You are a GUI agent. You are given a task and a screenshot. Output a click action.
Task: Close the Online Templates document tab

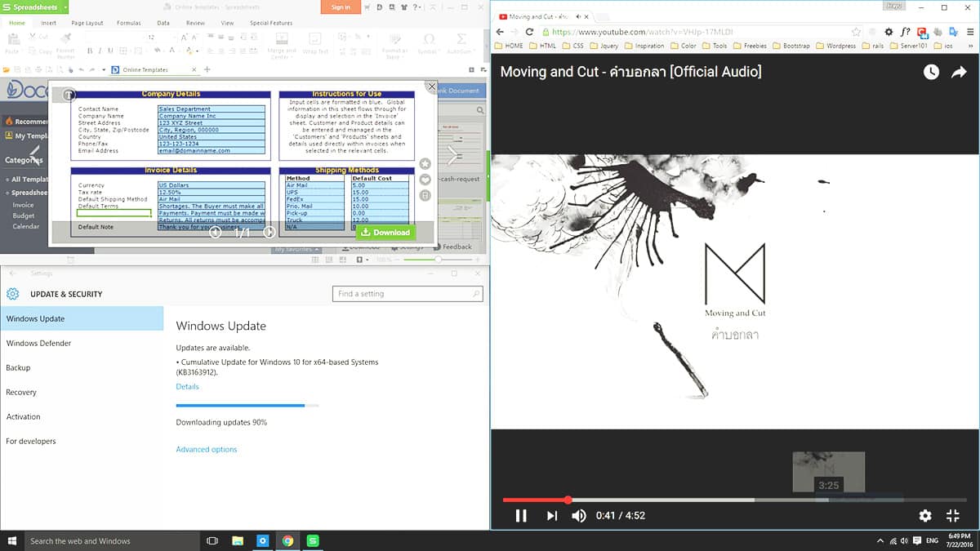pos(194,70)
